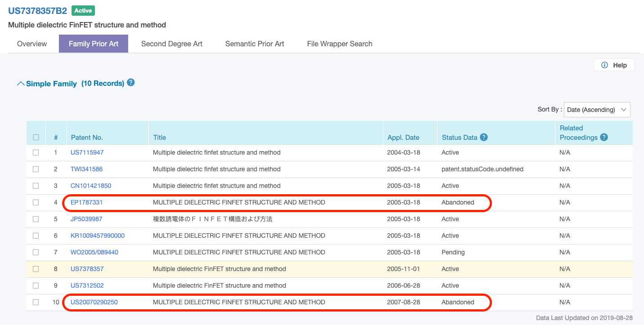Open the Semantic Prior Art tab

(255, 44)
